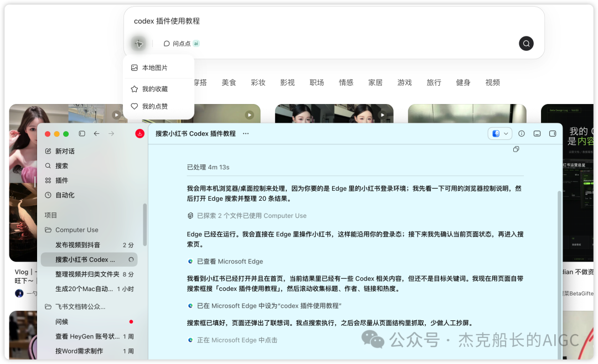The height and width of the screenshot is (364, 598).
Task: Click the image-search cursor icon in search box
Action: pyautogui.click(x=139, y=44)
